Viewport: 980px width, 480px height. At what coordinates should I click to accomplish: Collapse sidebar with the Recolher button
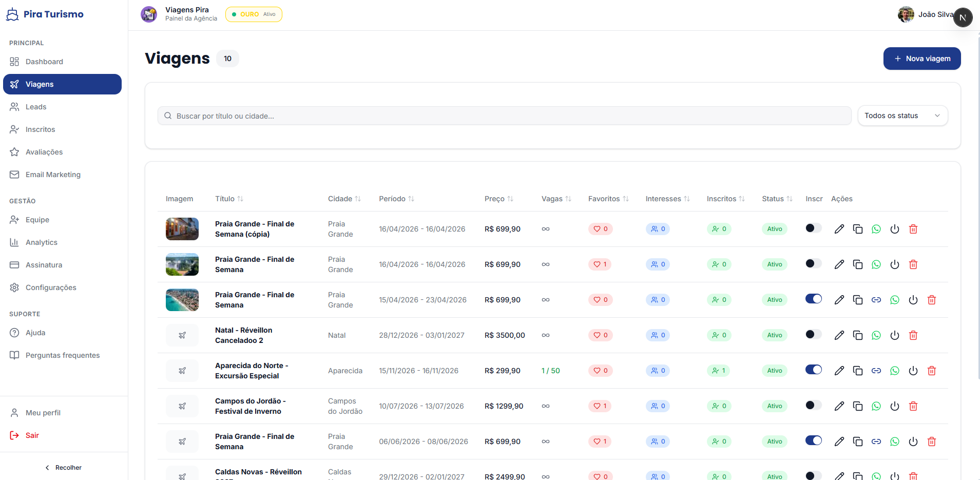click(x=64, y=468)
